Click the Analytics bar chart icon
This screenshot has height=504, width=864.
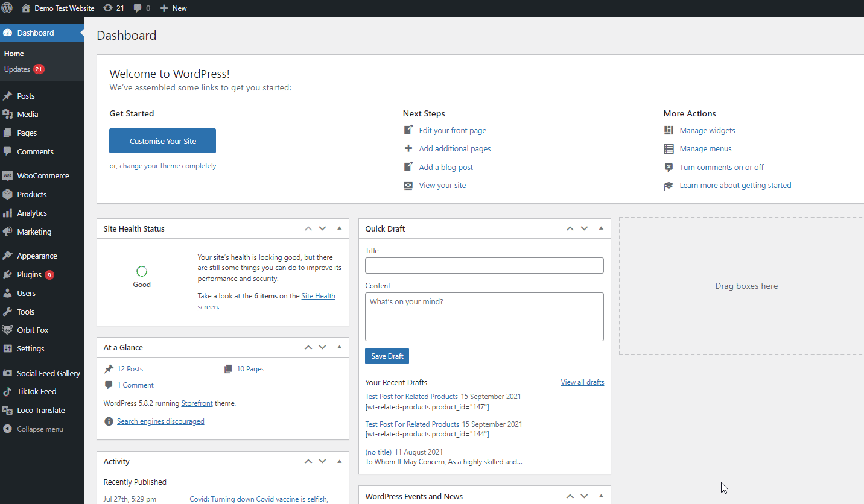[7, 213]
